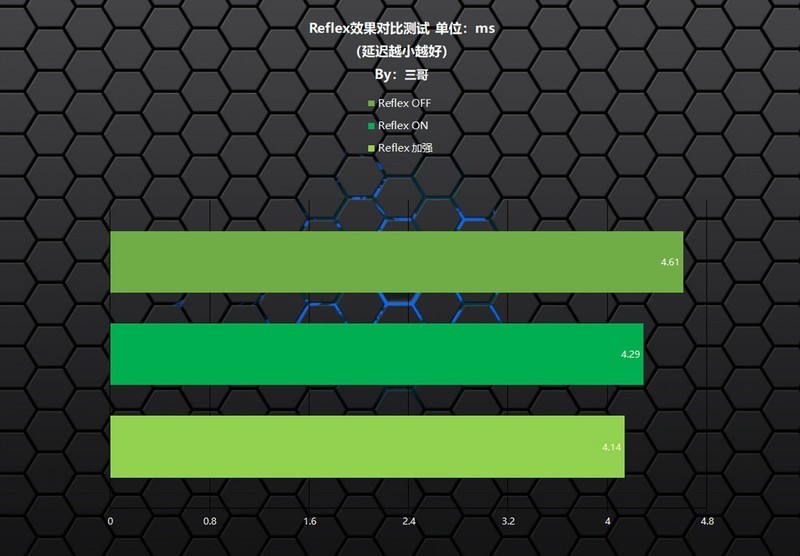Click the 4.61 data label

[x=669, y=262]
